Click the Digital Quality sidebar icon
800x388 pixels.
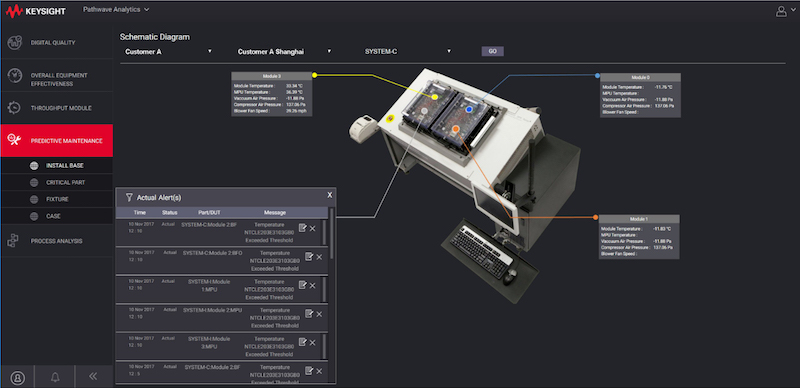point(14,43)
